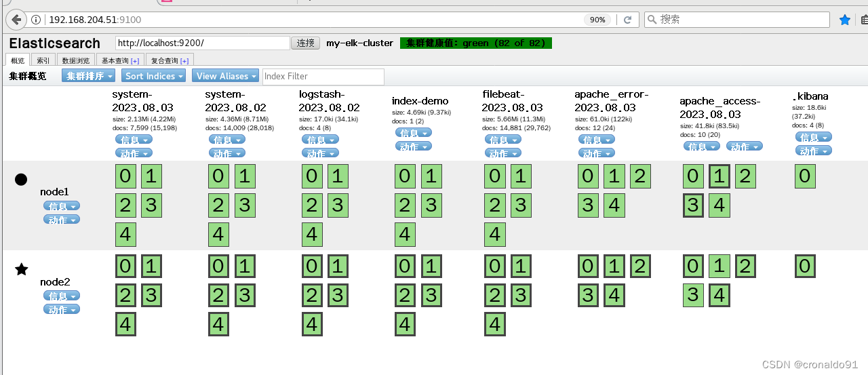Click the .kibana index name

pyautogui.click(x=810, y=96)
